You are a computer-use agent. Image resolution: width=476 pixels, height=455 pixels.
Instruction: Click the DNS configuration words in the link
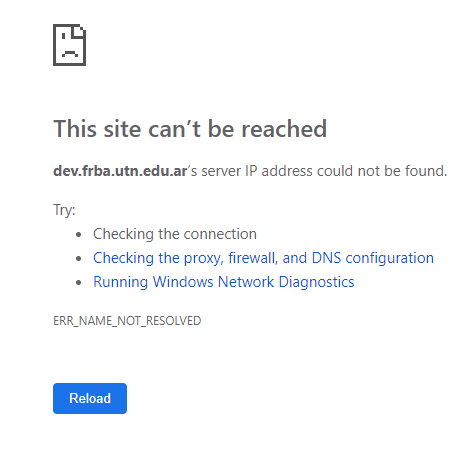[x=373, y=258]
